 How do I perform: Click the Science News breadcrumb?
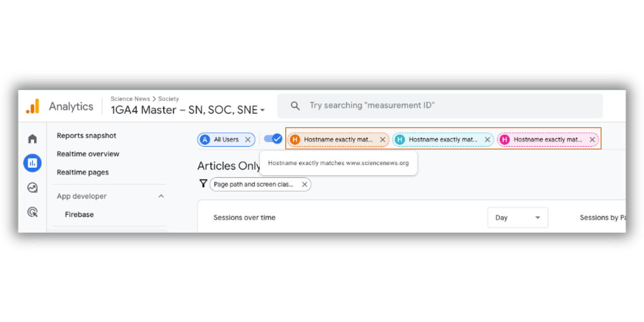click(130, 99)
